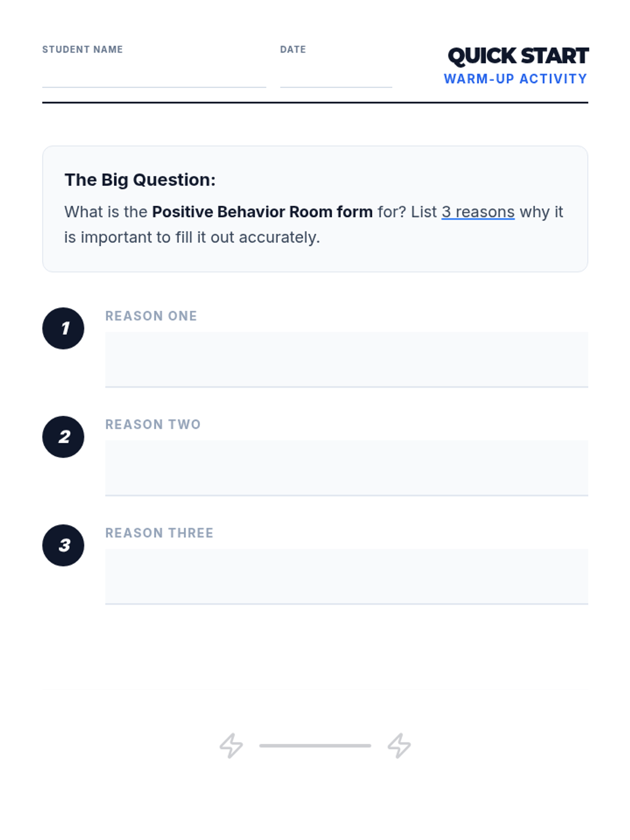Select the number 3 circle badge
This screenshot has height=840, width=630.
point(63,545)
